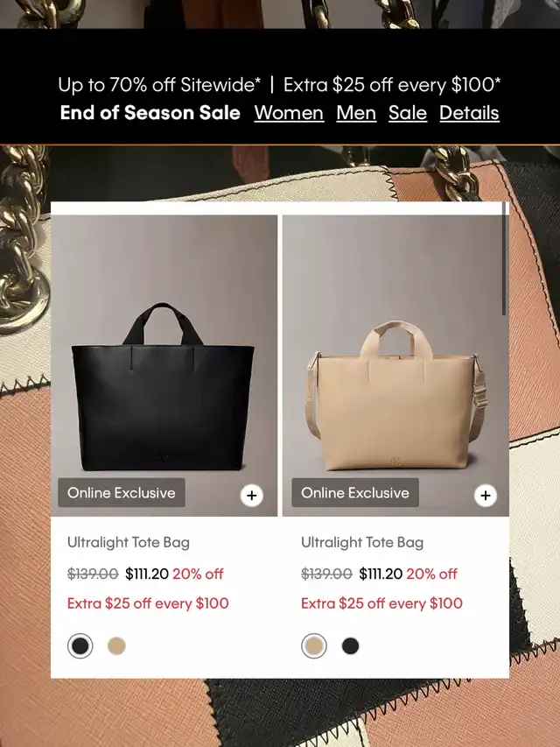The height and width of the screenshot is (747, 560).
Task: Click the product panel vertical scrollbar
Action: pos(504,258)
